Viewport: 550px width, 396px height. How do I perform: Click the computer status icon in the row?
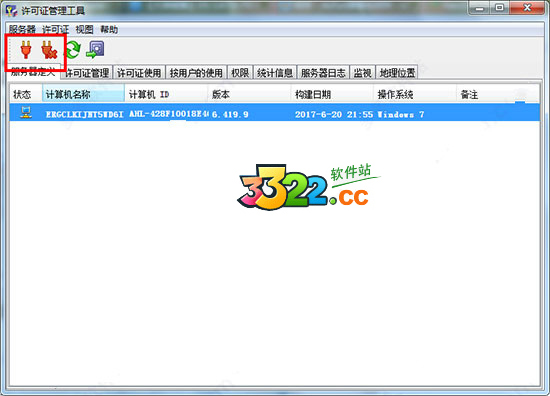[26, 113]
